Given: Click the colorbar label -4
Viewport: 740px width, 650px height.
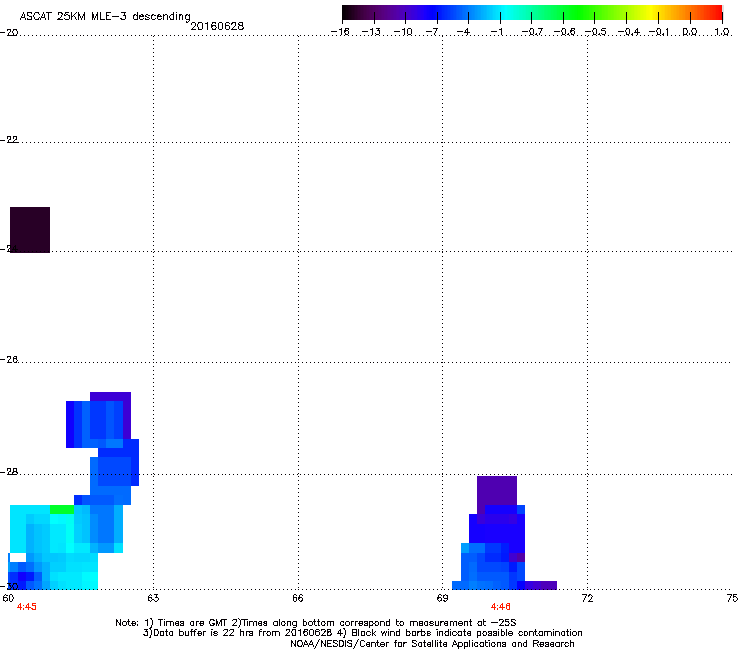Looking at the screenshot, I should coord(463,32).
